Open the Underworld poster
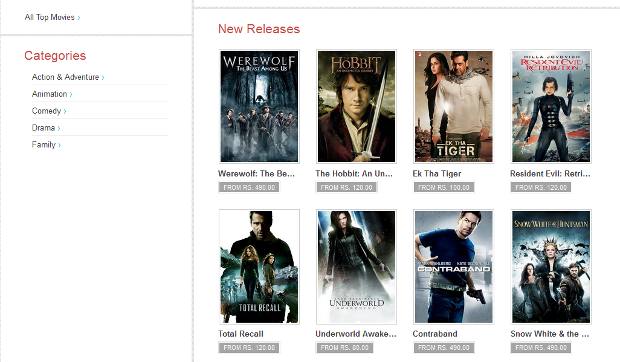620x362 pixels. coord(356,267)
